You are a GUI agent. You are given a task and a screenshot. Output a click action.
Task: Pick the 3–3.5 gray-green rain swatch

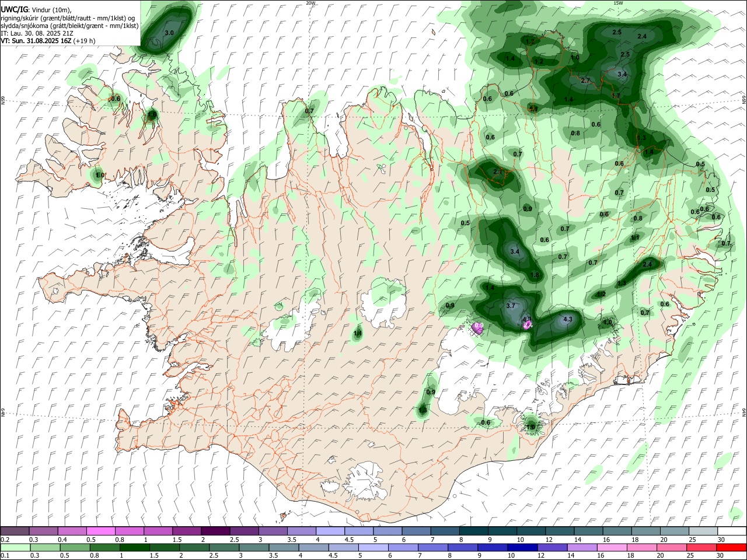point(254,548)
